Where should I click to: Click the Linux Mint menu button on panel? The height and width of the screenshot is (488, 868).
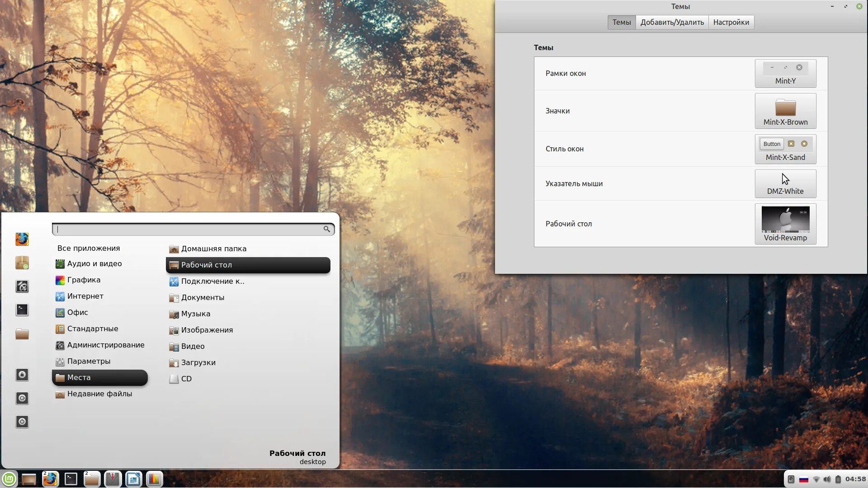tap(9, 479)
